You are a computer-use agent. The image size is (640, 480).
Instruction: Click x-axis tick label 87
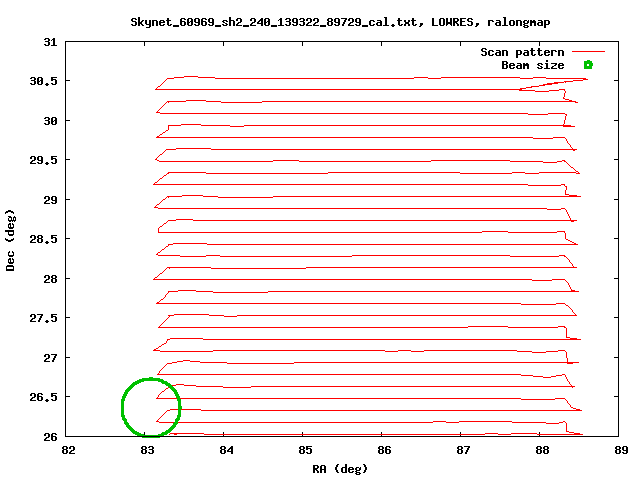464,450
